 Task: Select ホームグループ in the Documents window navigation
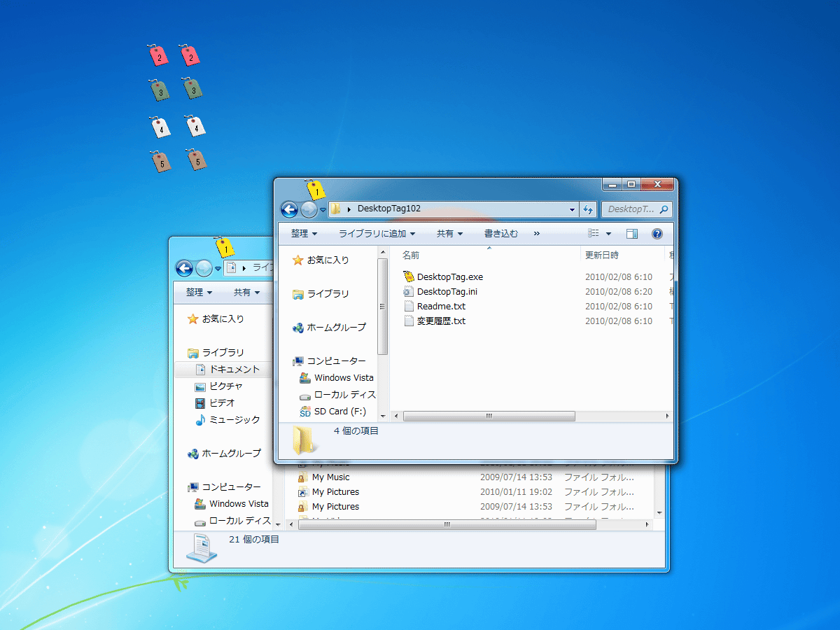point(224,453)
